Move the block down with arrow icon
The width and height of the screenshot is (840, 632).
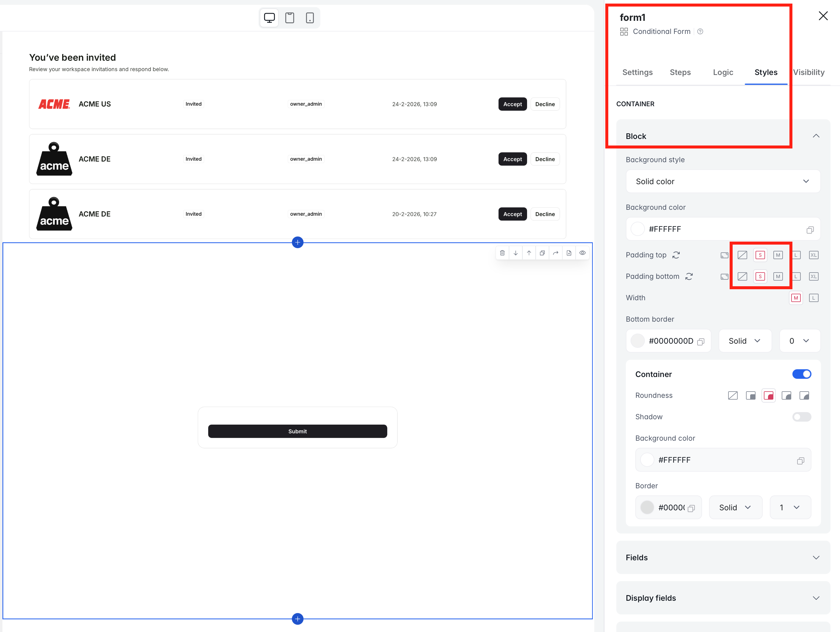515,253
